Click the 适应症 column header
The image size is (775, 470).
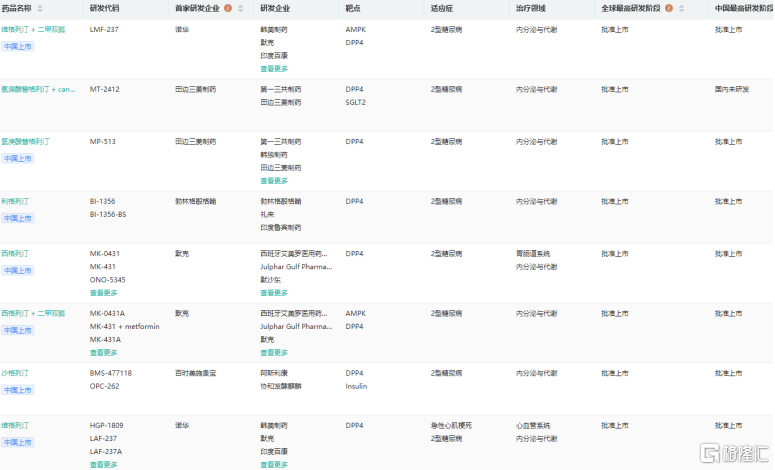pos(442,8)
